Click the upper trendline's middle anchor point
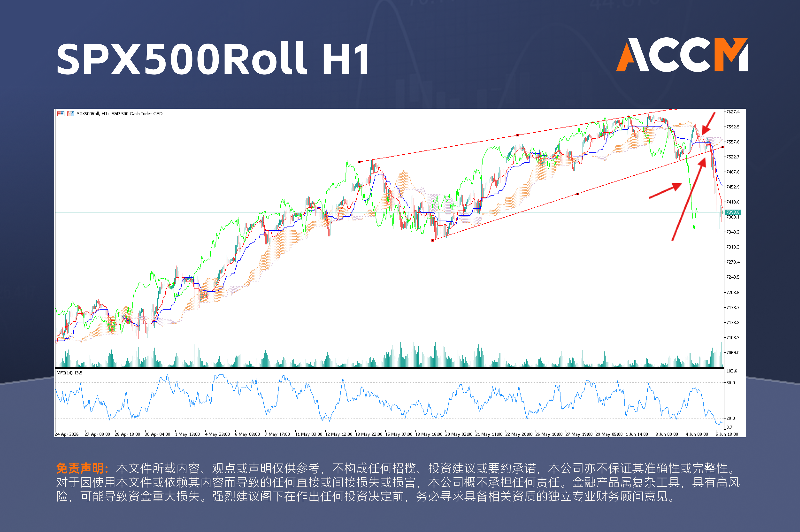 pyautogui.click(x=517, y=135)
